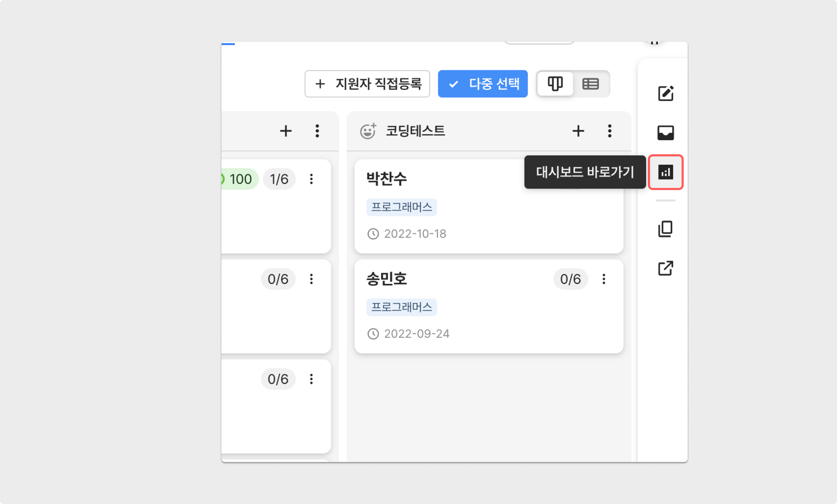
Task: Switch to kanban board view
Action: pos(555,84)
